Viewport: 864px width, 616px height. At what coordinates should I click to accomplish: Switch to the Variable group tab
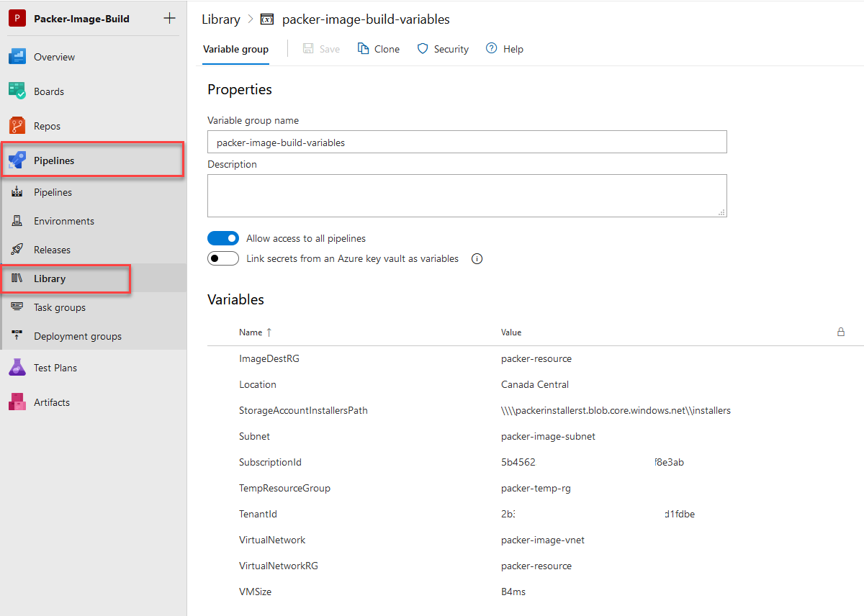(235, 49)
